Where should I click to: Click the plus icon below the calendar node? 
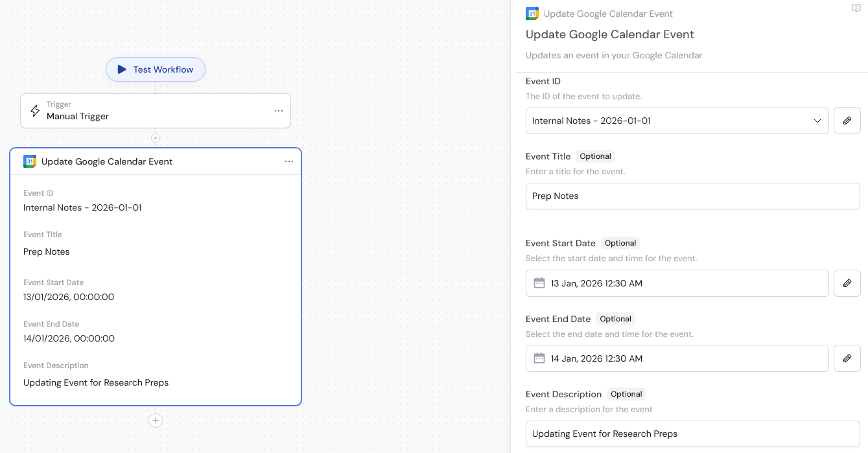pyautogui.click(x=156, y=421)
